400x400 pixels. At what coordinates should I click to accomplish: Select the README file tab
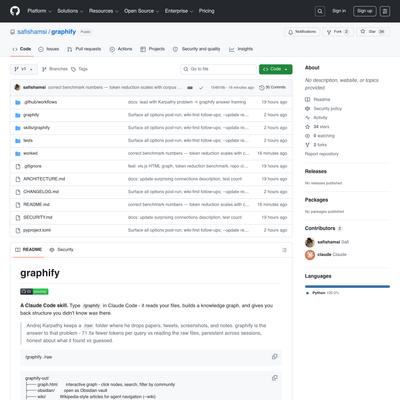[29, 250]
